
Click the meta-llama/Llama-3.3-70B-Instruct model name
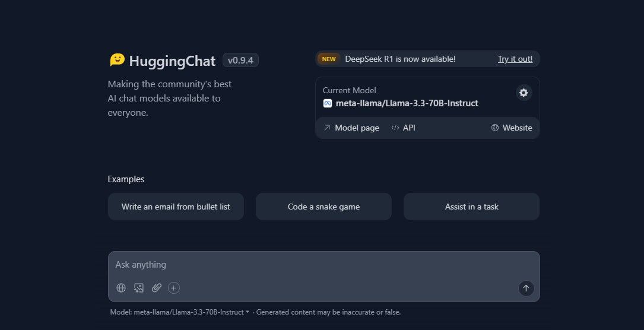coord(407,103)
